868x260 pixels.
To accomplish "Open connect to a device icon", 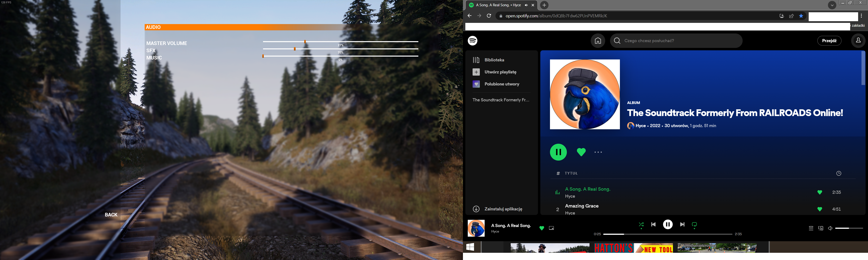I will pos(821,228).
